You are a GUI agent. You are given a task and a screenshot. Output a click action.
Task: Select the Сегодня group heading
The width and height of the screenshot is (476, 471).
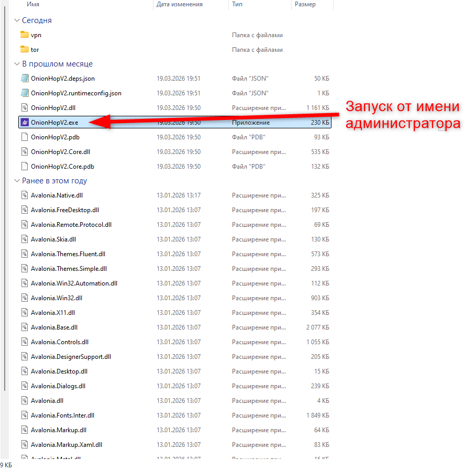point(37,20)
